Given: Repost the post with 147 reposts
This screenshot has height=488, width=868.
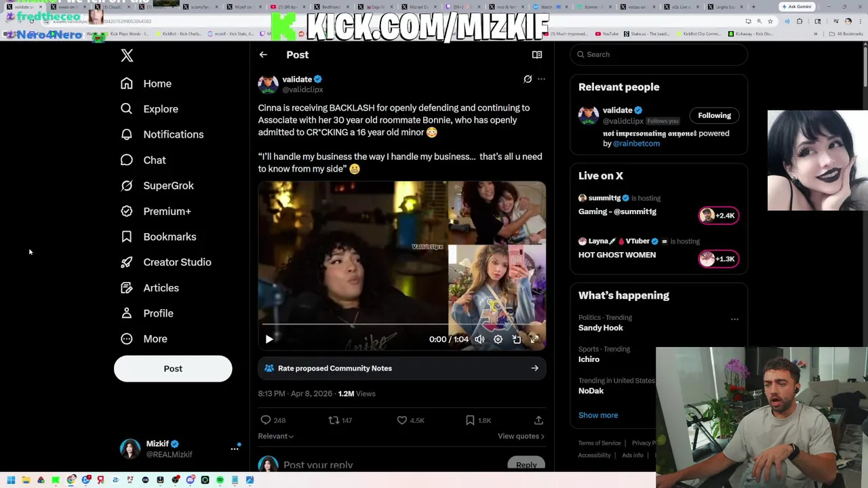Looking at the screenshot, I should (334, 420).
